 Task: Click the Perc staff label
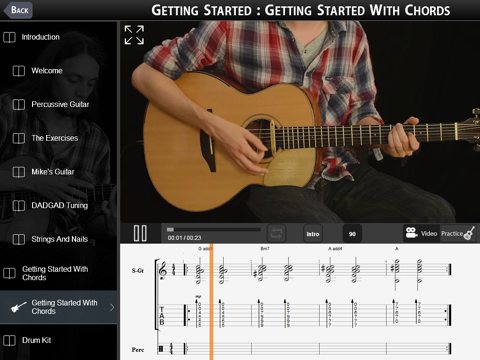click(x=138, y=350)
